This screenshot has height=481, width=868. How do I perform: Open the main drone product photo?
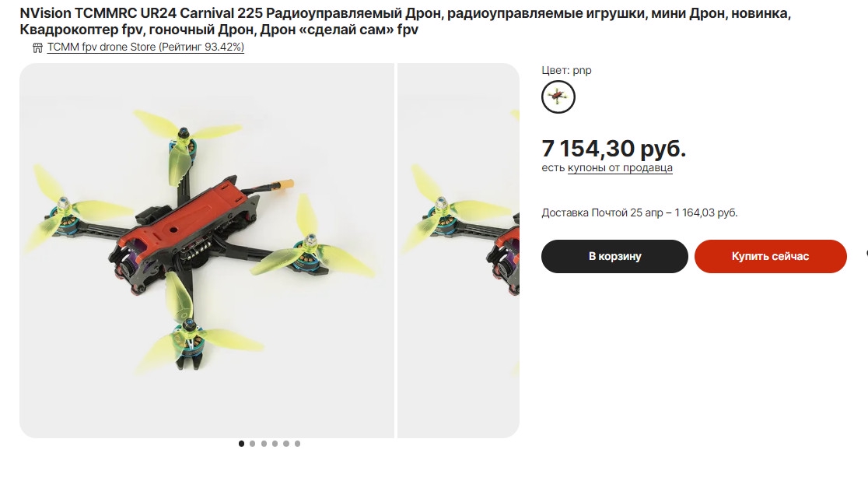[x=206, y=251]
